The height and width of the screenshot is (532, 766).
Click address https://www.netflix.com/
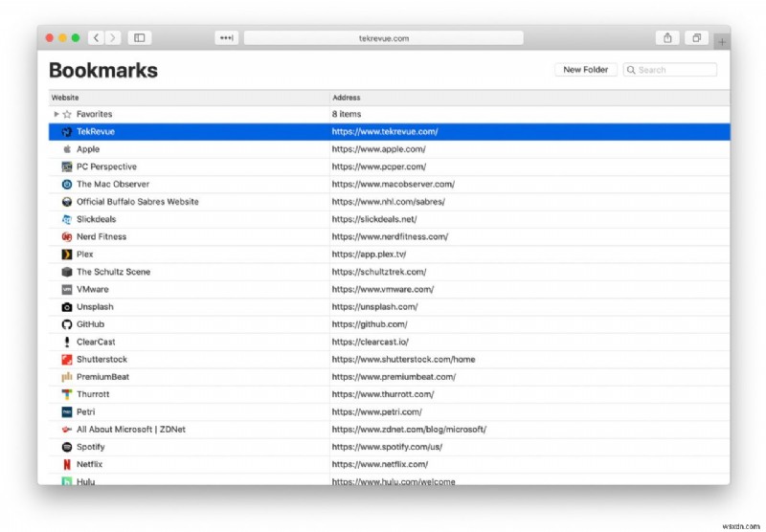(380, 465)
